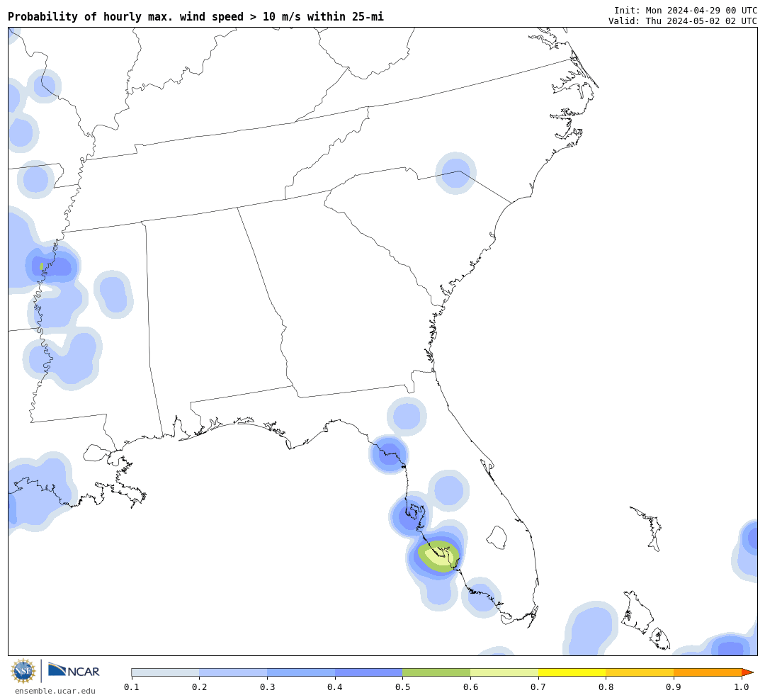Click the 0.8–0.9 gold colorbar segment
The image size is (765, 700).
(640, 672)
